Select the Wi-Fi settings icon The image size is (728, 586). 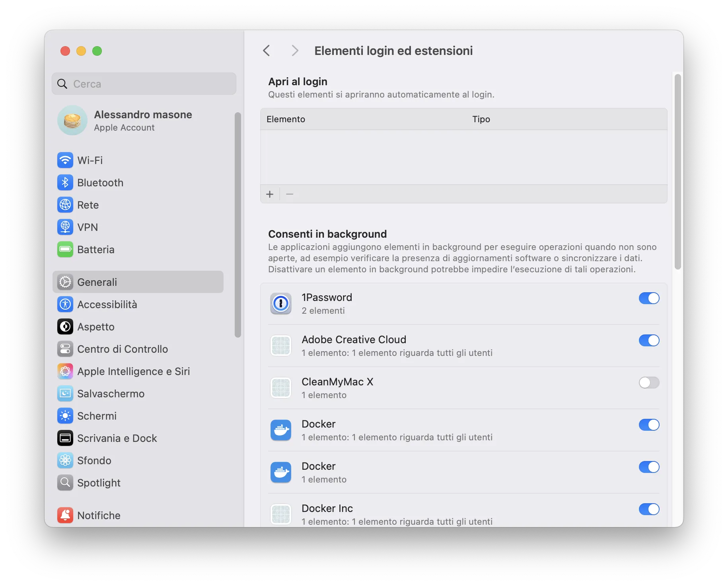65,160
